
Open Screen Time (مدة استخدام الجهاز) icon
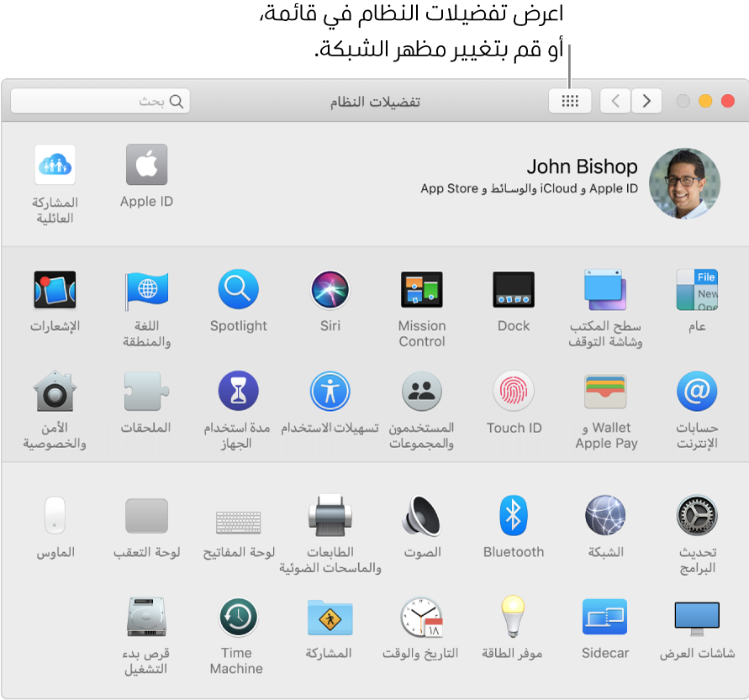(x=239, y=392)
